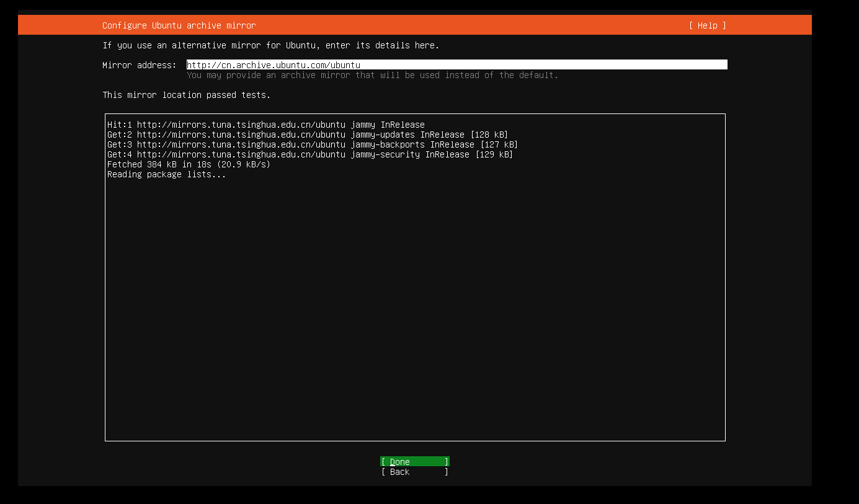Image resolution: width=859 pixels, height=504 pixels.
Task: Click 'Fetched 384 kB in 18s' line
Action: (189, 164)
